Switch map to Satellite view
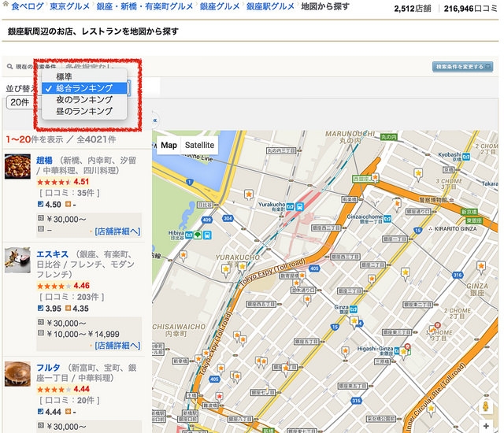The image size is (504, 433). 199,146
